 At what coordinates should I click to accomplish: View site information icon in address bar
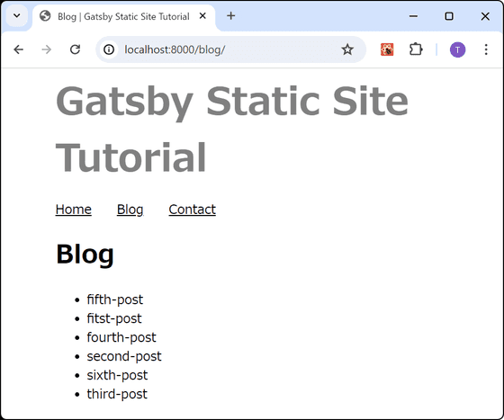pyautogui.click(x=109, y=49)
